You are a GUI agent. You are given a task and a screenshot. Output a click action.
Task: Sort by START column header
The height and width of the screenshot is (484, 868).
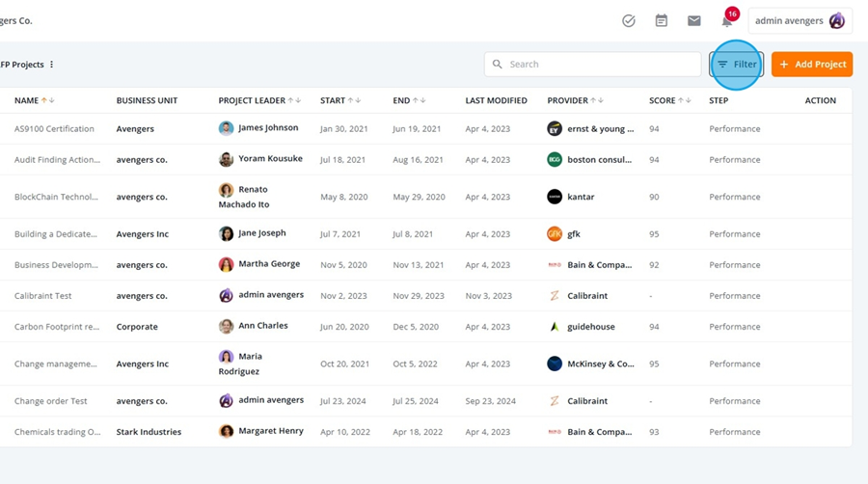coord(339,100)
